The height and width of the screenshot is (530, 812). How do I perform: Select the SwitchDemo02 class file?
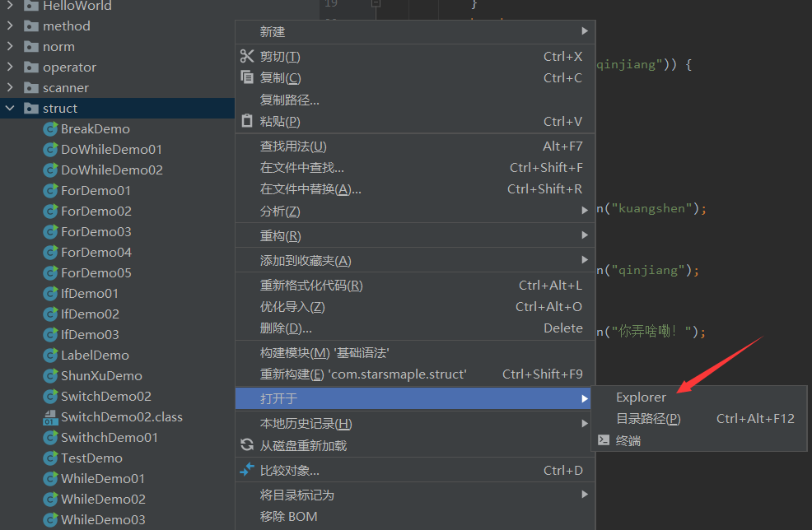(122, 417)
